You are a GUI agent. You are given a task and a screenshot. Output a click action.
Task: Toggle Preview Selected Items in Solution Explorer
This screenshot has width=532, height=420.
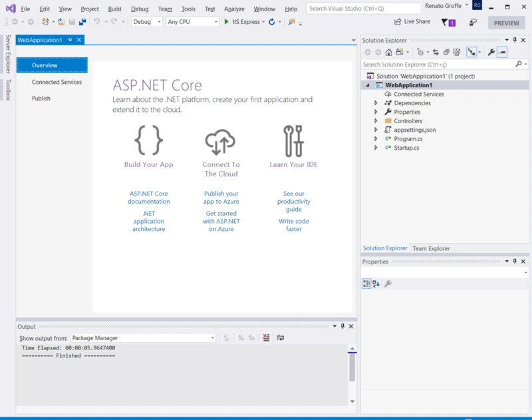coord(502,53)
